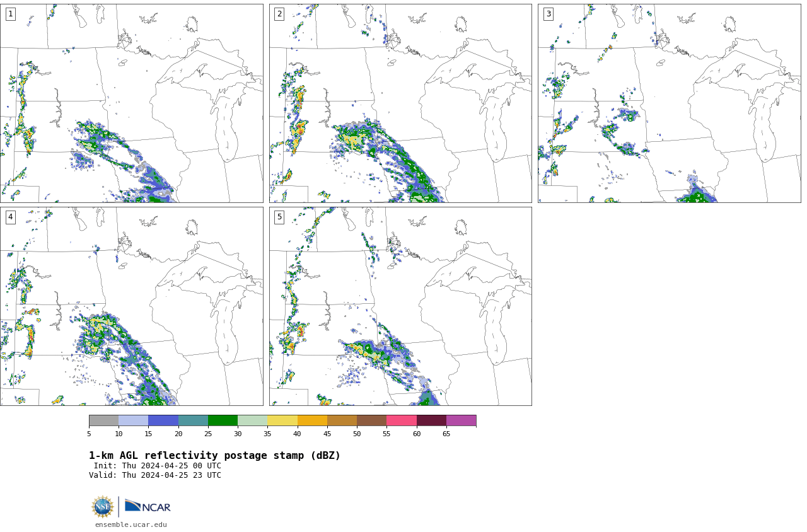Image resolution: width=807 pixels, height=532 pixels.
Task: Click the 'Init: Thu 2024-04-25 00 UTC' text
Action: click(x=158, y=466)
